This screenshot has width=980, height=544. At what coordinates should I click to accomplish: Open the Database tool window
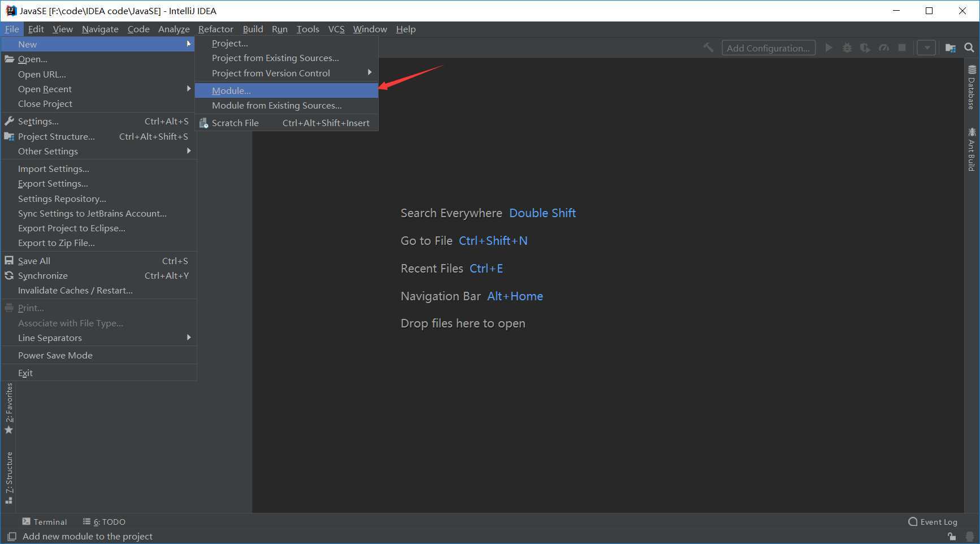972,87
